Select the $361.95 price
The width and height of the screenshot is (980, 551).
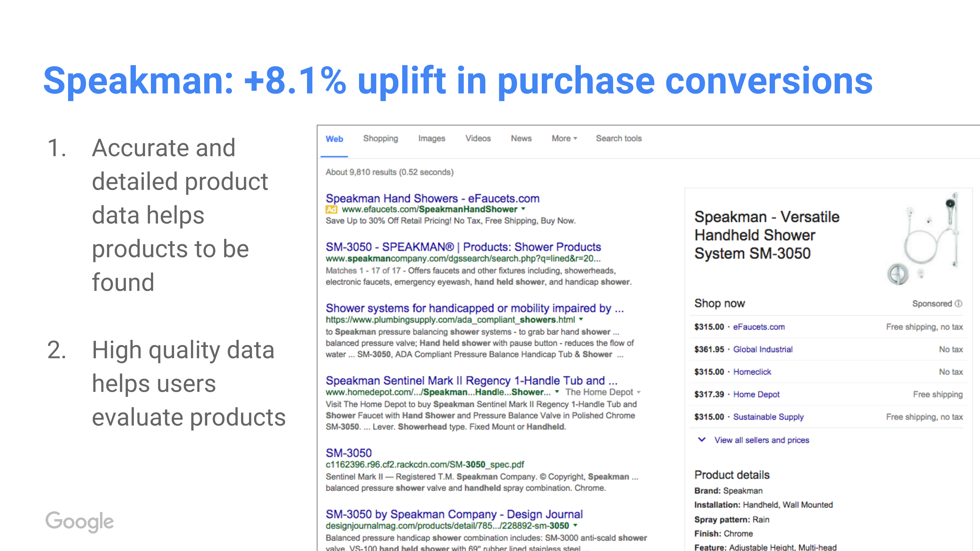pos(709,349)
